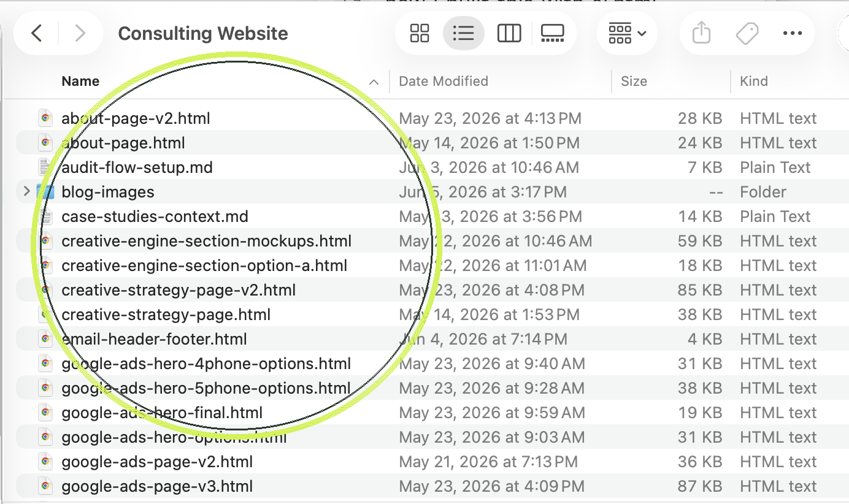849x504 pixels.
Task: Click the Folder kind label
Action: 764,192
